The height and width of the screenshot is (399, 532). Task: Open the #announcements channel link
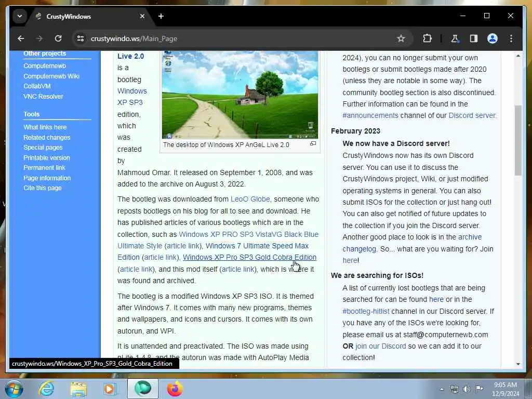coord(370,116)
